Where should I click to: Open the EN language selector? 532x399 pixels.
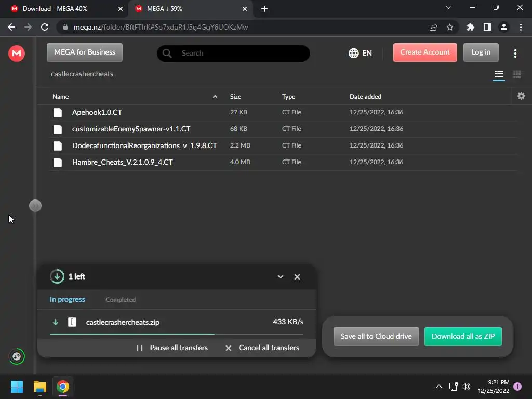point(361,53)
